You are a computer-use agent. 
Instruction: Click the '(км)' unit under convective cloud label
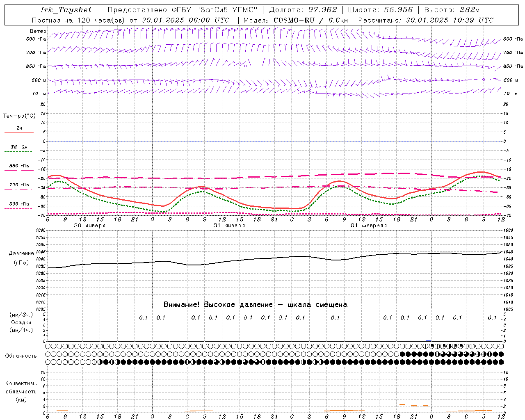[x=21, y=399]
